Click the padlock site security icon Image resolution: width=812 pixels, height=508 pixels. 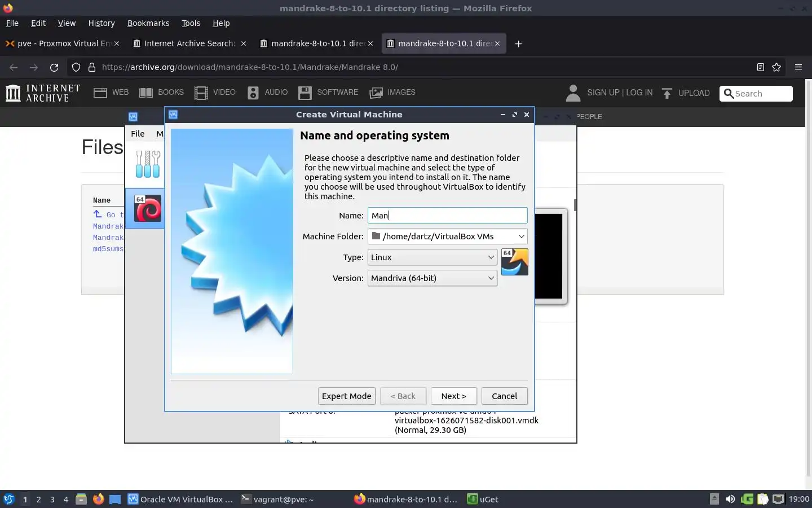point(92,67)
